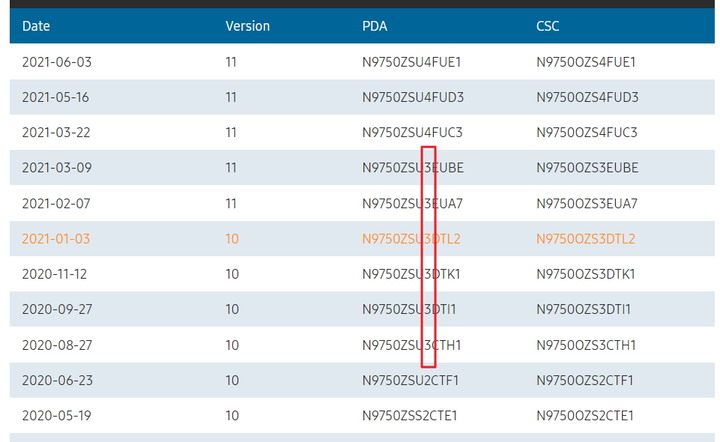Select highlighted date 2021-01-03
Viewport: 720px width, 442px height.
click(56, 239)
